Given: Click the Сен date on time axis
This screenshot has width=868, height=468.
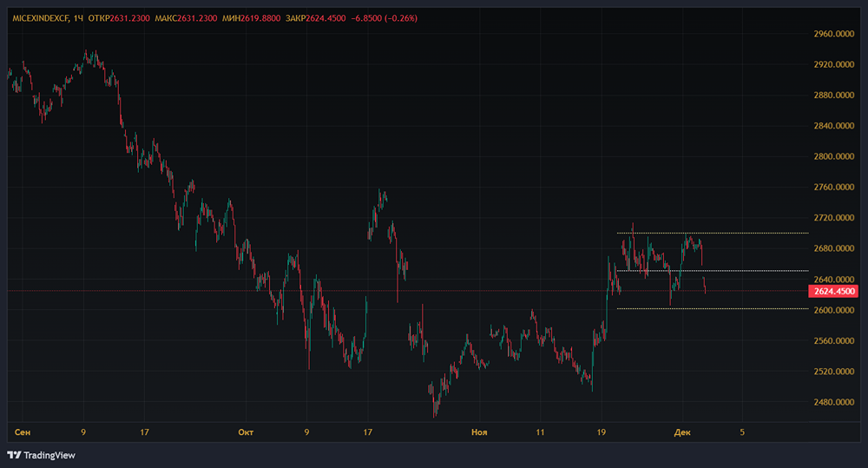Looking at the screenshot, I should coord(23,431).
